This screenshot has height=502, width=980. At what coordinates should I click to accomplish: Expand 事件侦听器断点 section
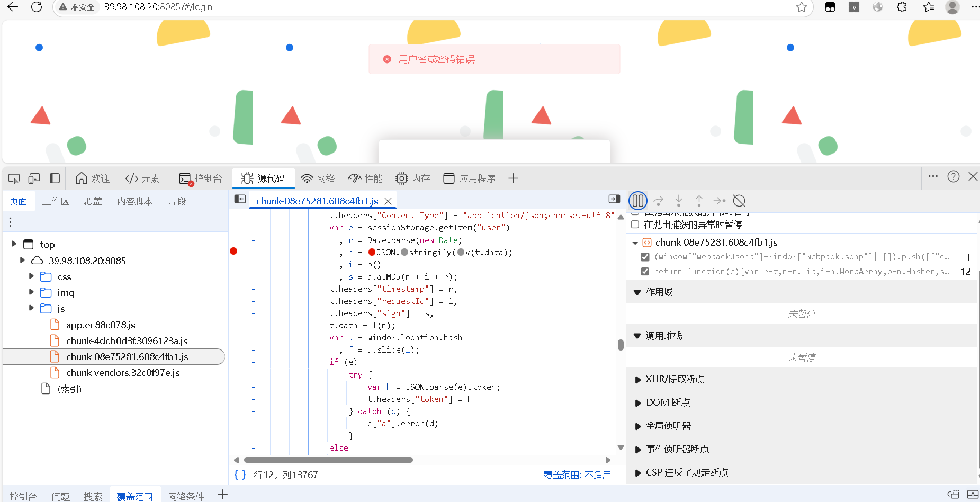pos(637,450)
